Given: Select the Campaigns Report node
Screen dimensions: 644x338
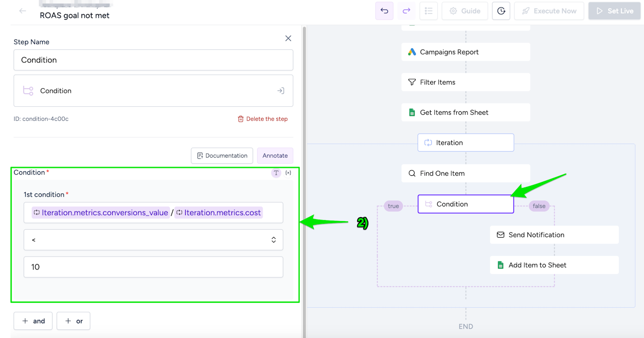Looking at the screenshot, I should tap(465, 52).
